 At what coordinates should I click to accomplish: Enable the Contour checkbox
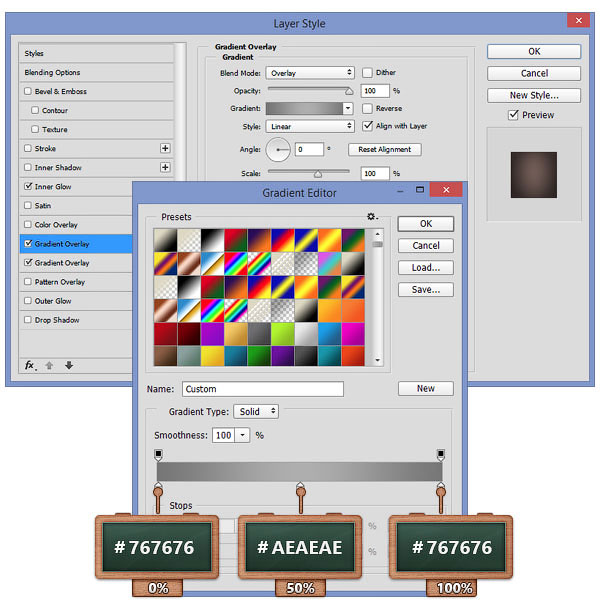pyautogui.click(x=35, y=110)
